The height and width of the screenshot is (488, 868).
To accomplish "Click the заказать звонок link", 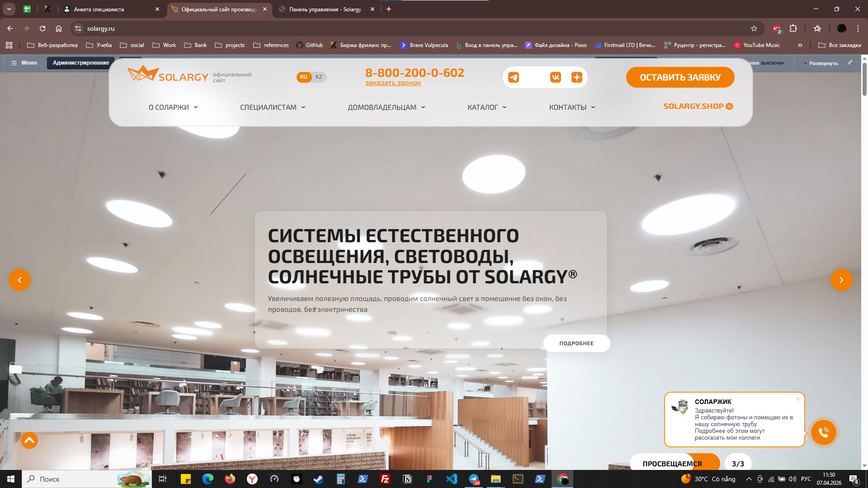I will click(x=393, y=83).
